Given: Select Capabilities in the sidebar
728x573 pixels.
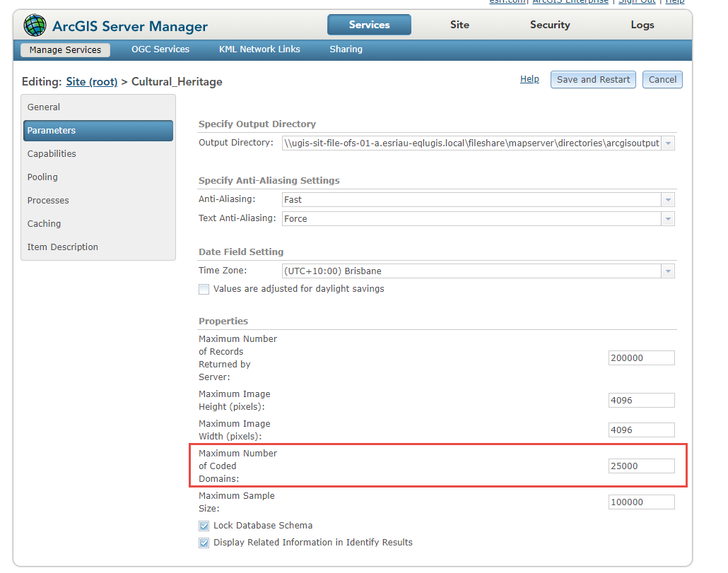Looking at the screenshot, I should tap(52, 154).
